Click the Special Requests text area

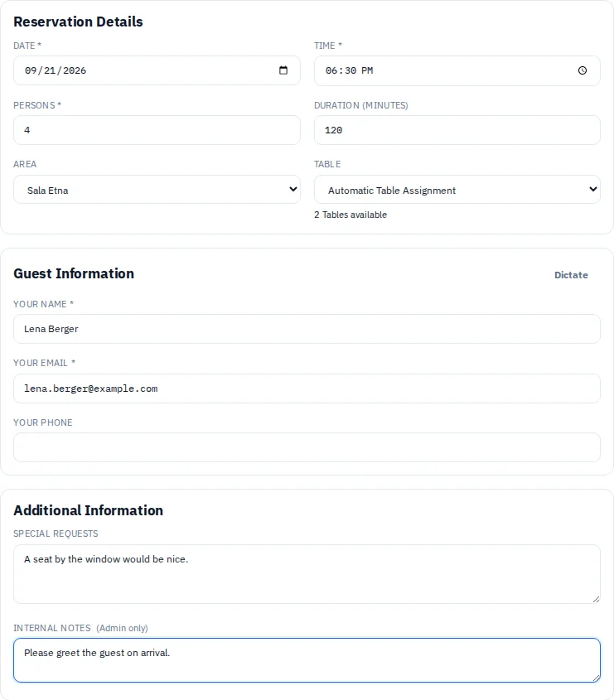click(x=307, y=574)
